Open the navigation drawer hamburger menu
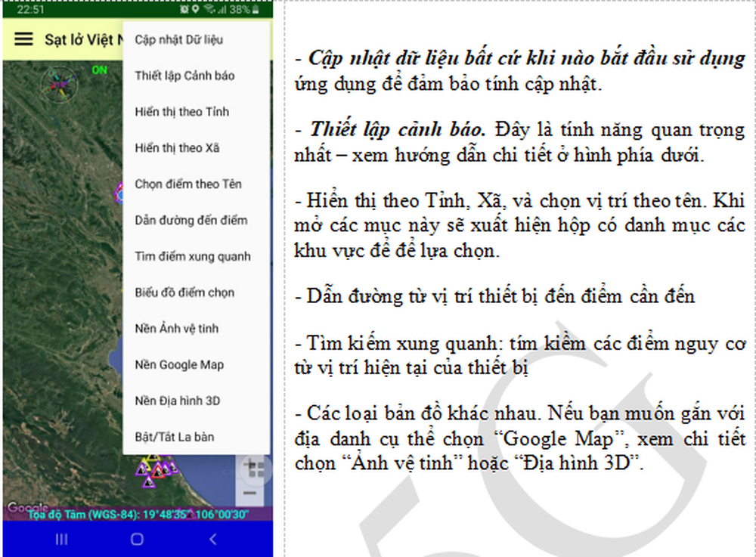756x557 pixels. coord(25,39)
